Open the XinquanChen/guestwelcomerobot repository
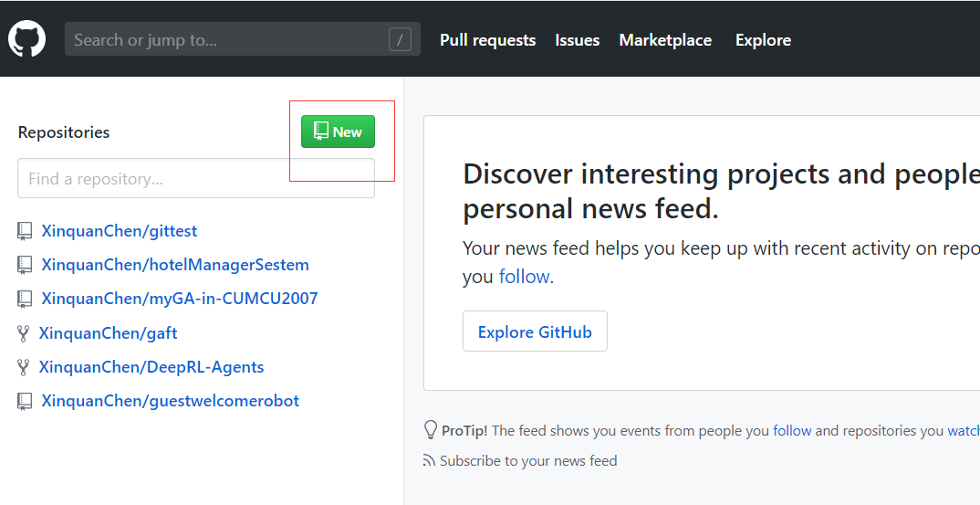980x505 pixels. pos(170,401)
